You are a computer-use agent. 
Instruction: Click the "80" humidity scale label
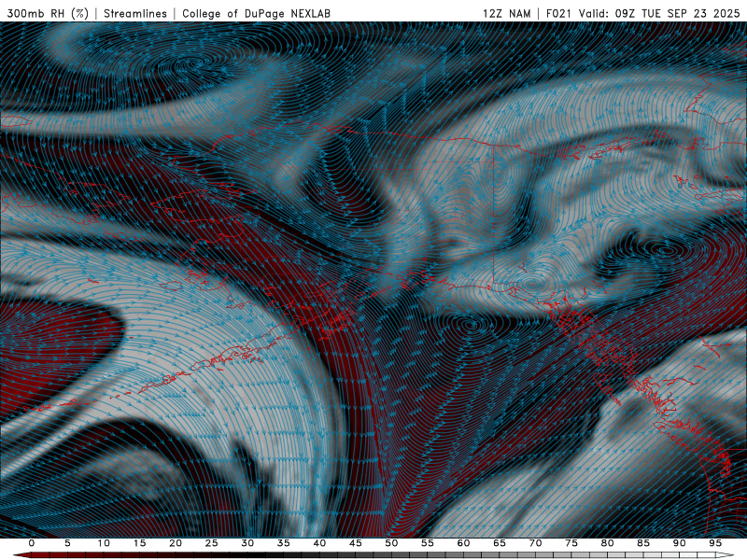pyautogui.click(x=608, y=543)
